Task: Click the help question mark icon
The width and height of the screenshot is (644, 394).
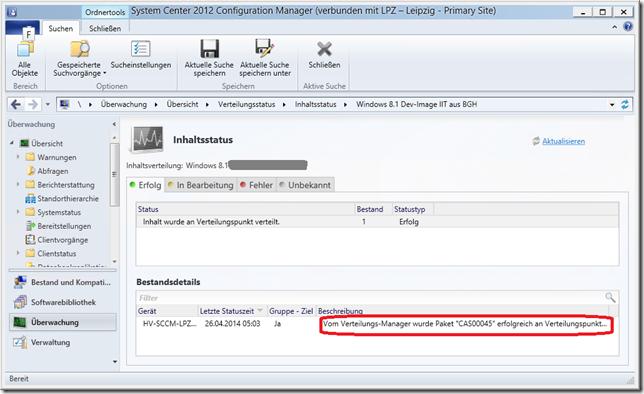Action: 628,27
